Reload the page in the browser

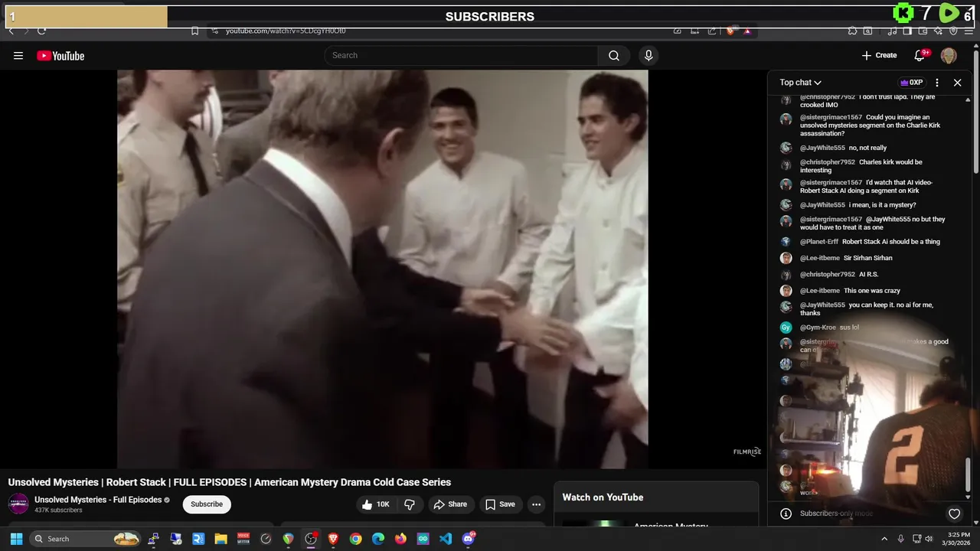41,31
